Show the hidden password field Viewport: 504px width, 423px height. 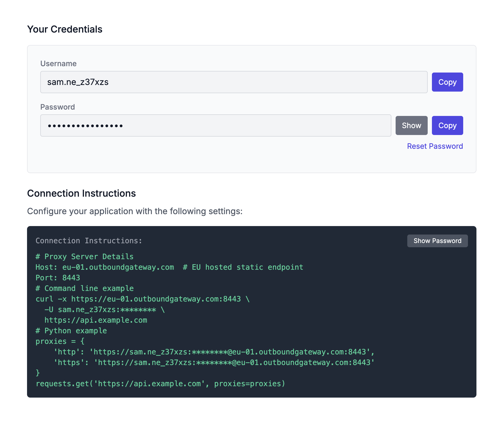tap(412, 125)
